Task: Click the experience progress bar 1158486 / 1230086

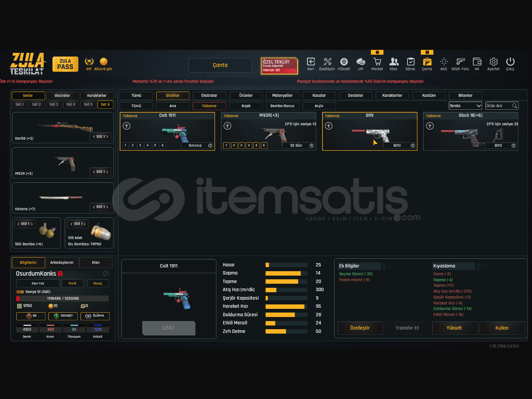Action: pyautogui.click(x=62, y=299)
